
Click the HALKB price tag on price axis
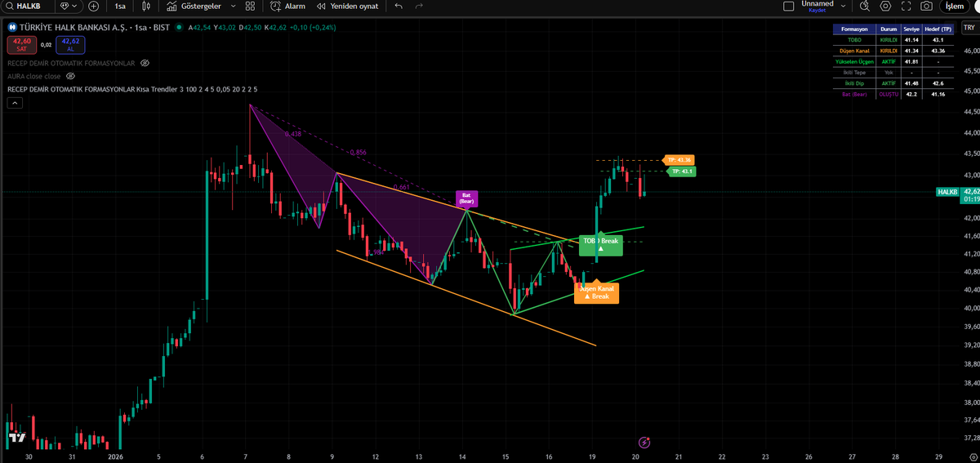[x=948, y=191]
